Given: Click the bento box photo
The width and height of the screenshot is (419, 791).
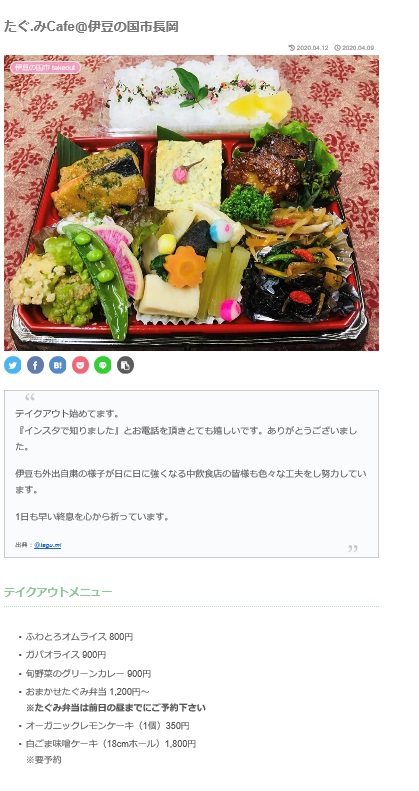Looking at the screenshot, I should point(191,203).
